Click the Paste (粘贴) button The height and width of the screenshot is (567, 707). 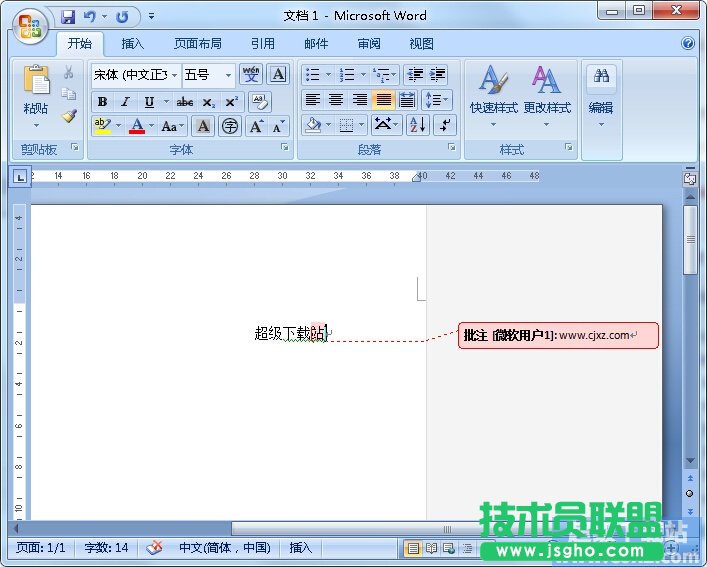36,95
